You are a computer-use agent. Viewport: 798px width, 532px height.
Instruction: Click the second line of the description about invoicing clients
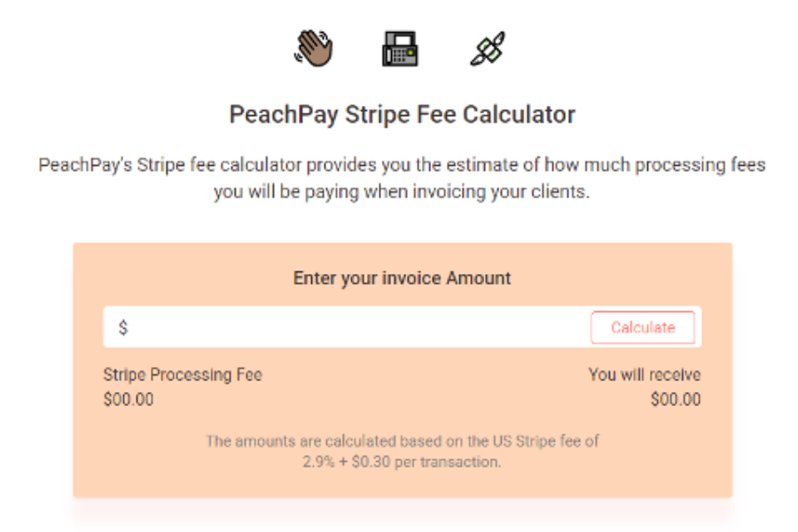pyautogui.click(x=402, y=192)
